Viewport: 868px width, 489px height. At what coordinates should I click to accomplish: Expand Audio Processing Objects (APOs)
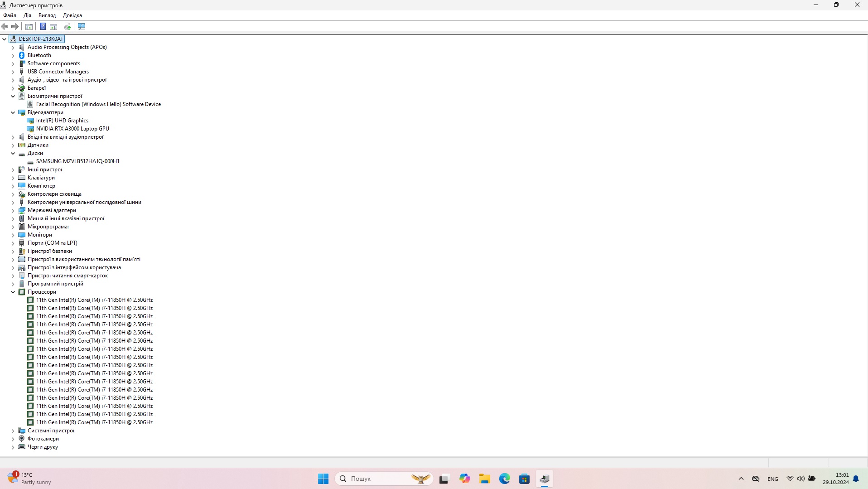(x=13, y=47)
